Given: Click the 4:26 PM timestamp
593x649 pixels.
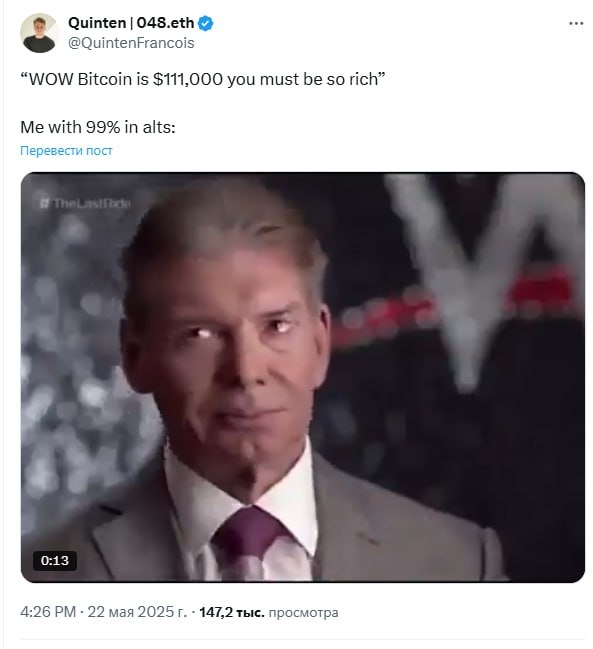Looking at the screenshot, I should [48, 612].
